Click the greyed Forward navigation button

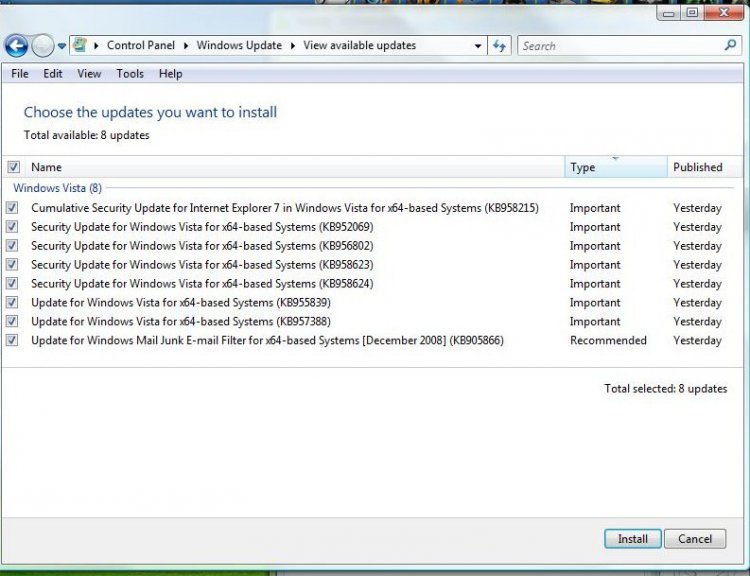[43, 46]
